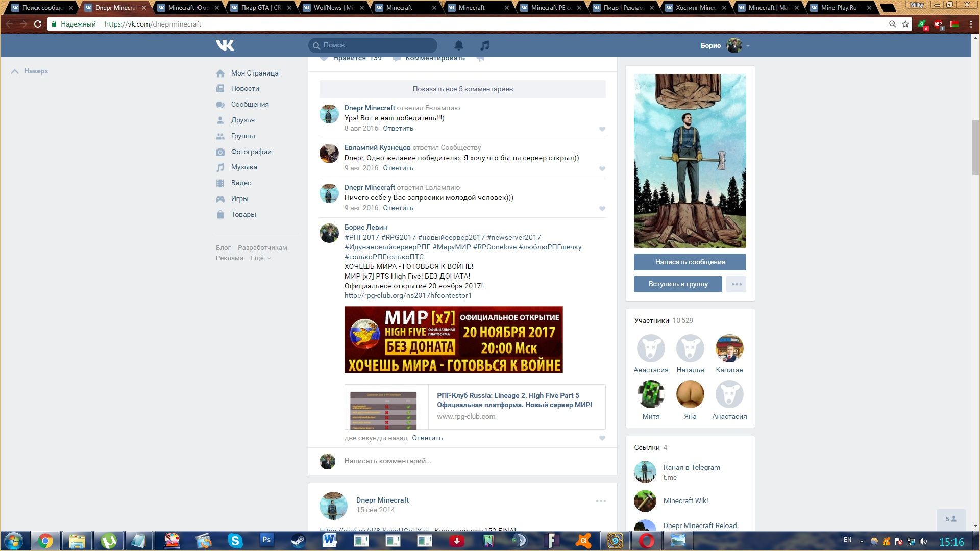Open Skype from the taskbar
Screen dimensions: 980x551
pos(235,540)
